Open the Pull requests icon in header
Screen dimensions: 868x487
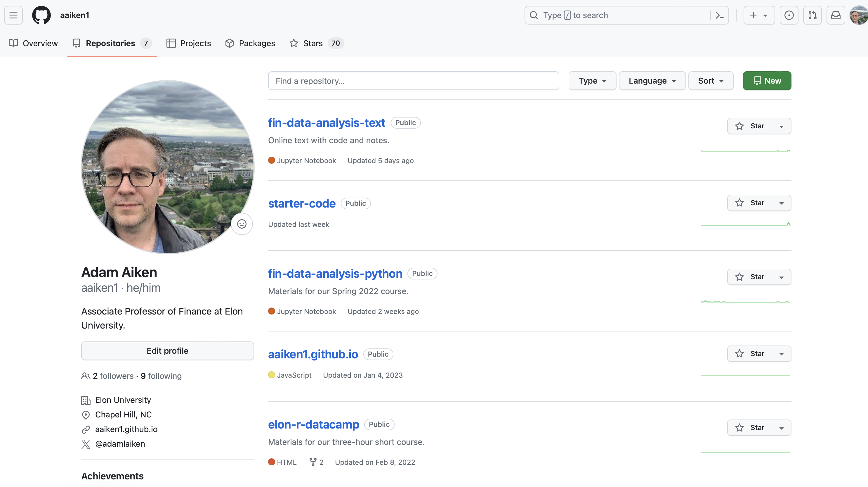(813, 15)
